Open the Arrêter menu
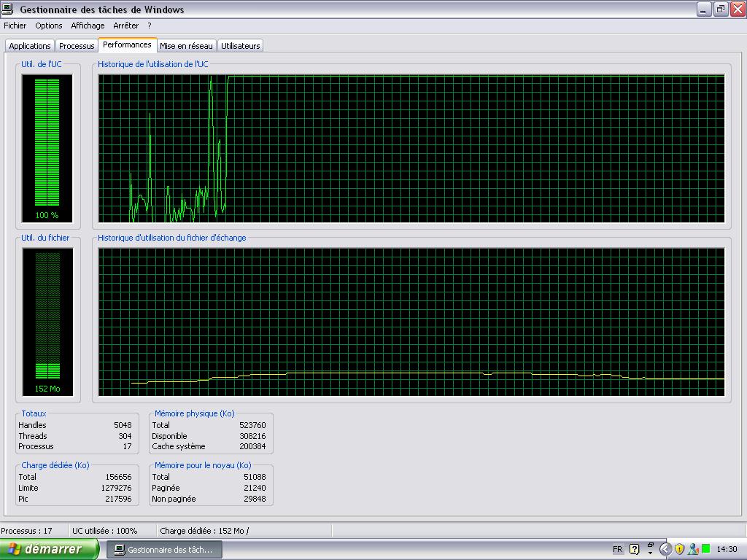This screenshot has width=747, height=560. point(125,26)
